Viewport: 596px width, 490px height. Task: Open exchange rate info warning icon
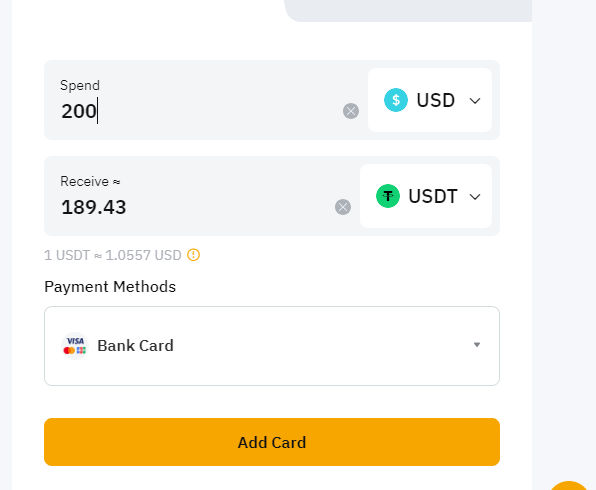[x=193, y=255]
